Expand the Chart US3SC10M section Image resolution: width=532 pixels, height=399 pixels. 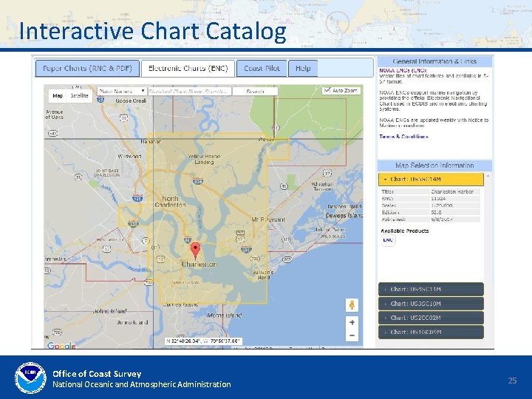431,304
